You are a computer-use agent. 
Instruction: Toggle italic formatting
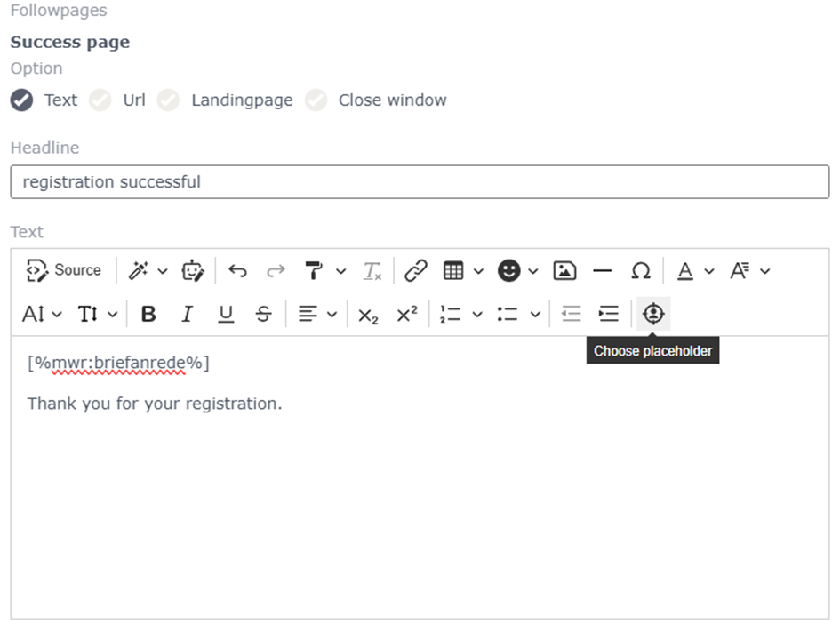187,314
